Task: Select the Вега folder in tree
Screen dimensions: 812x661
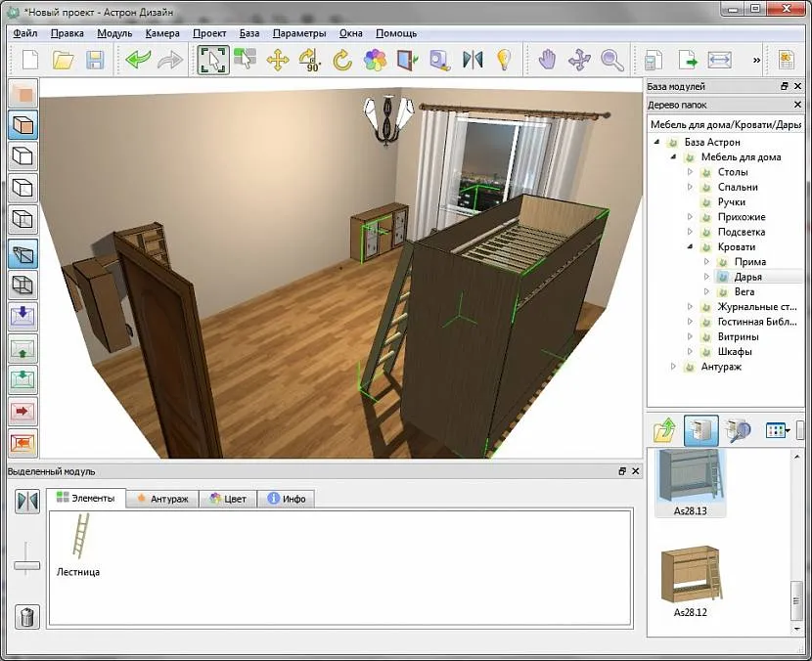Action: click(744, 292)
